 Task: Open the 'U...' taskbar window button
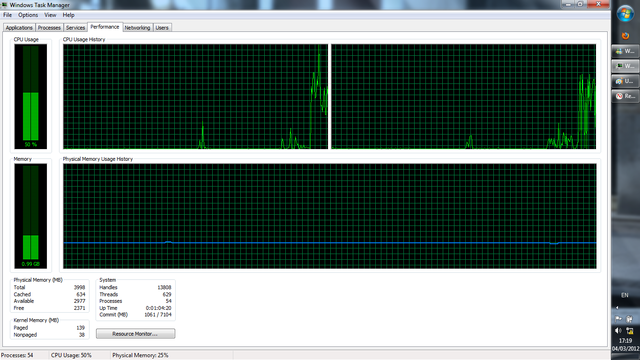(x=625, y=81)
